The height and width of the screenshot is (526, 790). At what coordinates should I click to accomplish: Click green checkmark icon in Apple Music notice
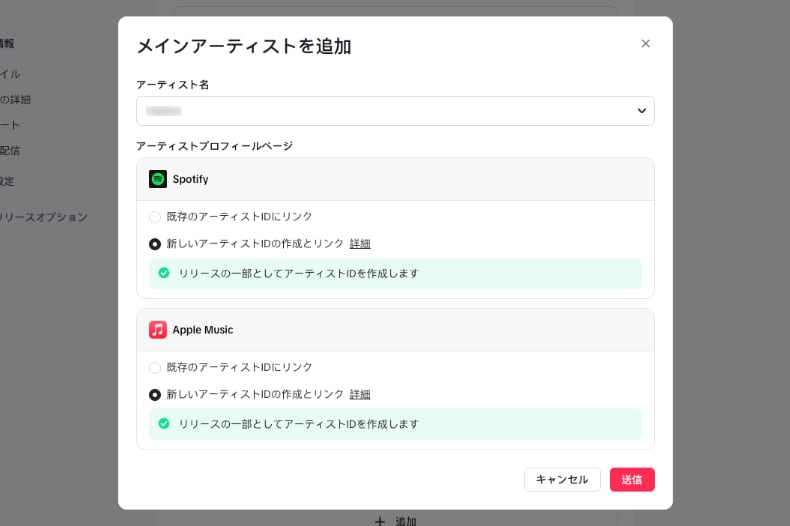pyautogui.click(x=164, y=424)
